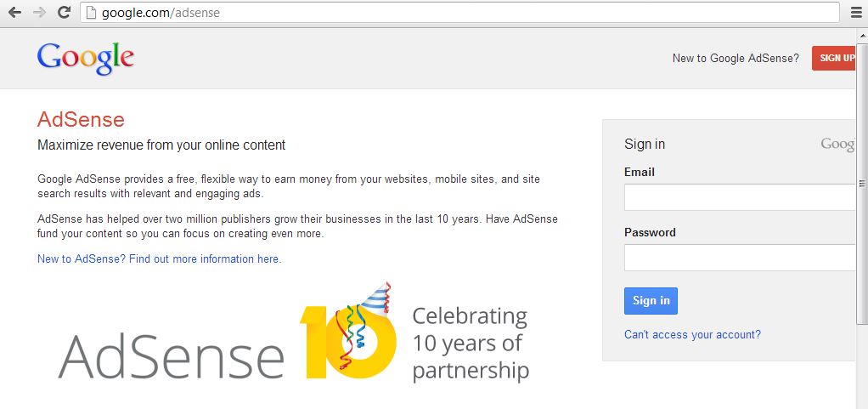Select the New to Google AdSense? text
868x409 pixels.
point(736,58)
